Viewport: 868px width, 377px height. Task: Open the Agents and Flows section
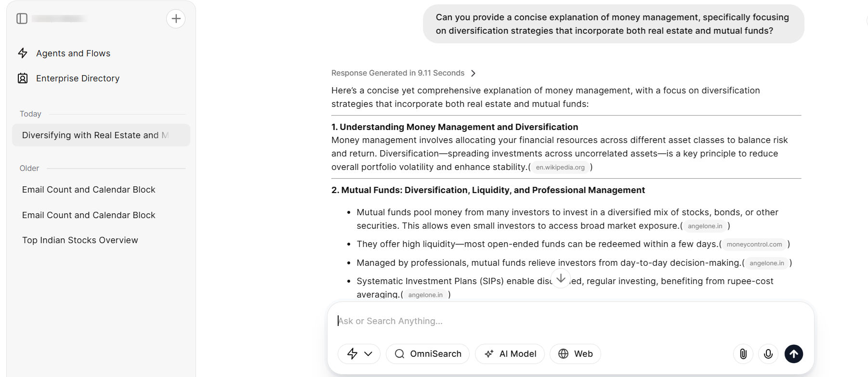click(73, 53)
